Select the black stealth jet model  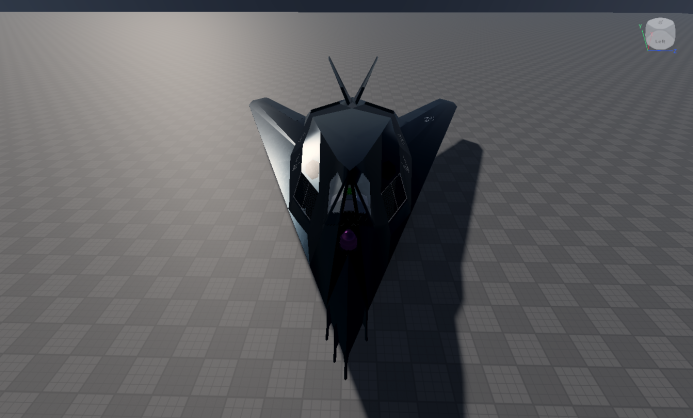click(353, 217)
